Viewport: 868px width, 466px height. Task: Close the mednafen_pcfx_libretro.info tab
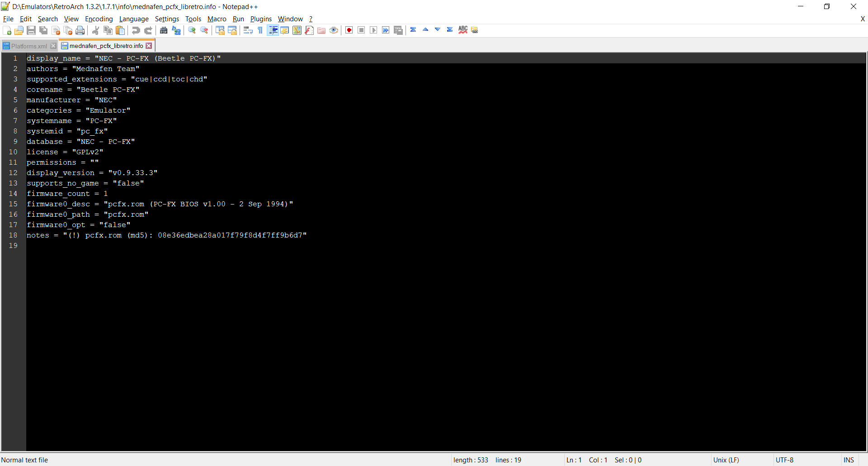click(x=149, y=46)
